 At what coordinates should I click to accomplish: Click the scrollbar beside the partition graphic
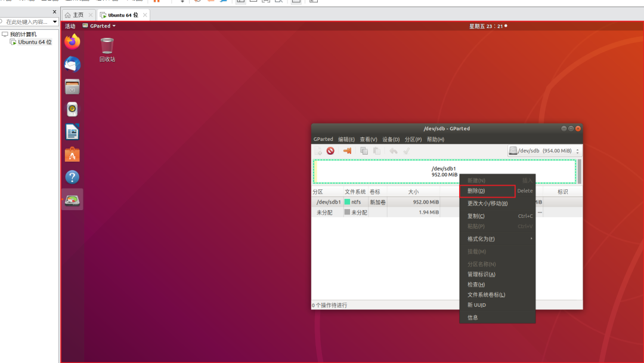coord(580,171)
